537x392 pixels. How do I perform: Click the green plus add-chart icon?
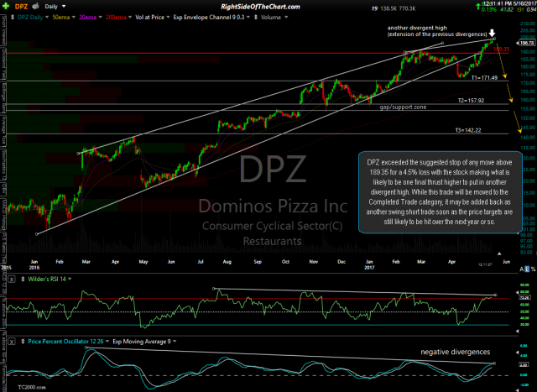pyautogui.click(x=5, y=5)
